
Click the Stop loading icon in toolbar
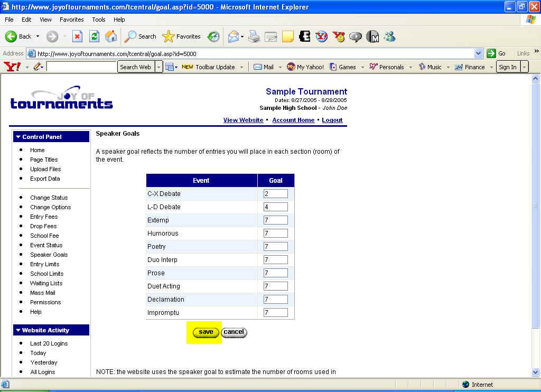tap(77, 36)
